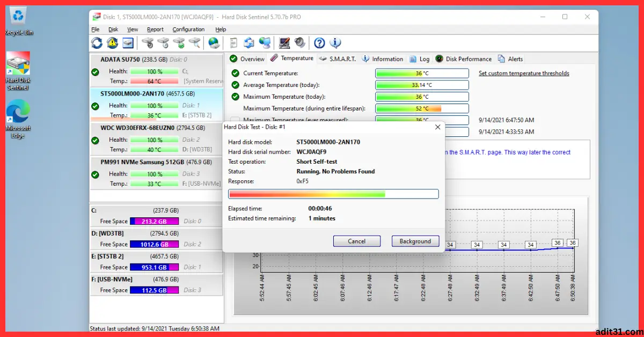Image resolution: width=644 pixels, height=337 pixels.
Task: Click the Refresh toolbar icon
Action: click(97, 43)
